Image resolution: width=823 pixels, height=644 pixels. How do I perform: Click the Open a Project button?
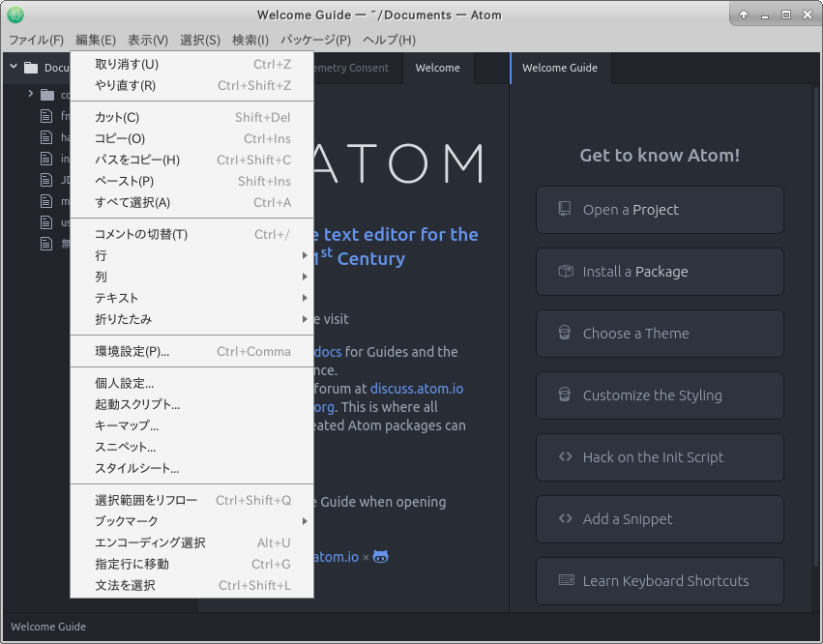(660, 210)
